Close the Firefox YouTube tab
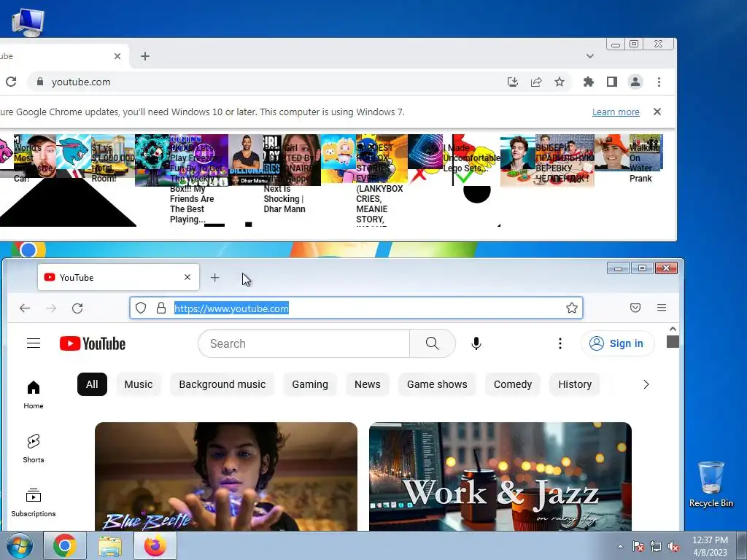 point(187,277)
